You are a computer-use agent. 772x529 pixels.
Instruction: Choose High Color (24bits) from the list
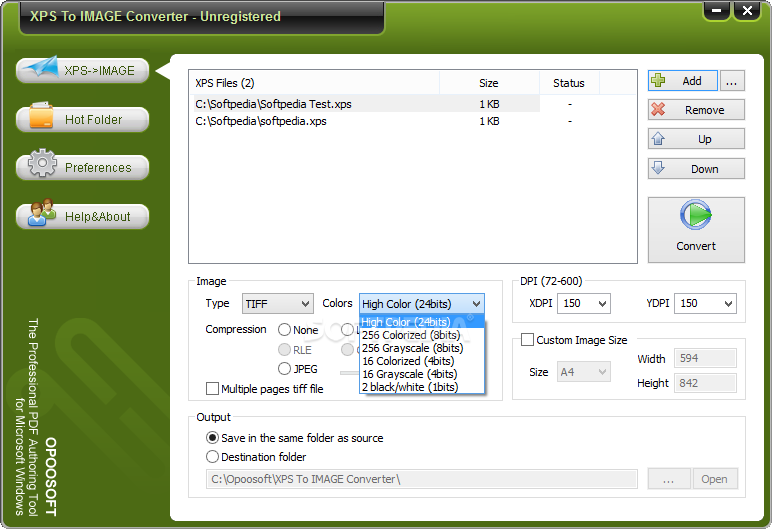tap(422, 322)
